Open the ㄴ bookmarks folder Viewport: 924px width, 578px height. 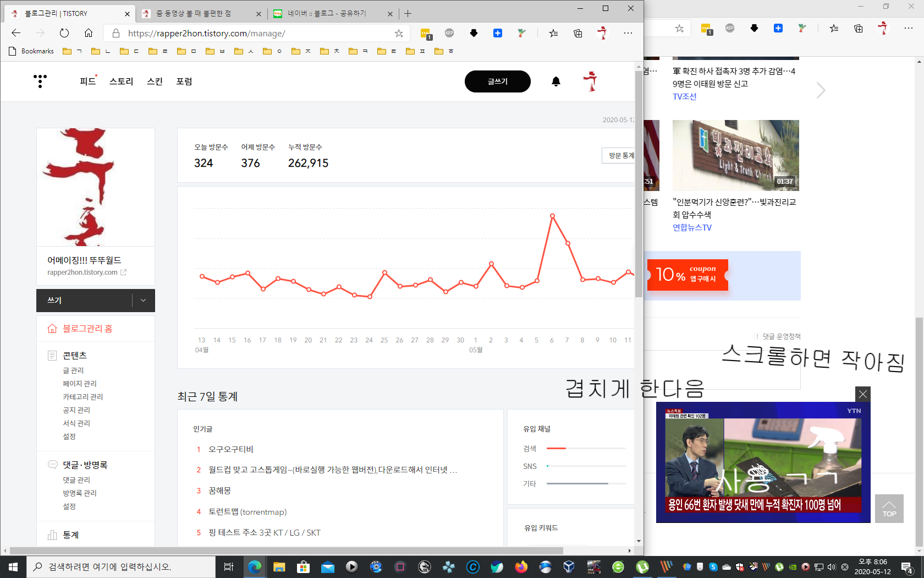101,51
